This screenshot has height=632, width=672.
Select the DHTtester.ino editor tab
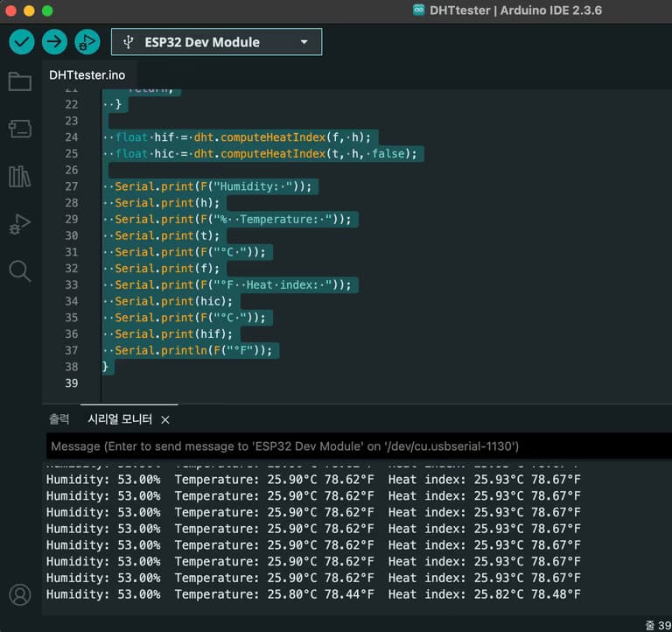[87, 75]
